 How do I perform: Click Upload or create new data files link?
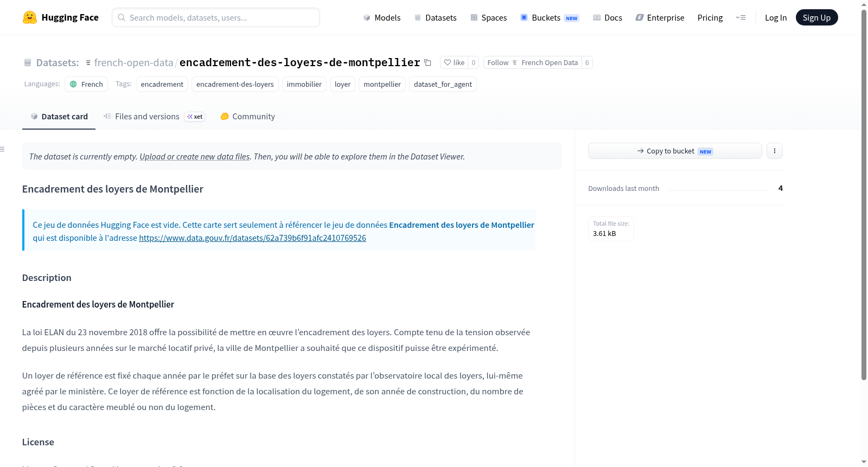click(x=195, y=157)
